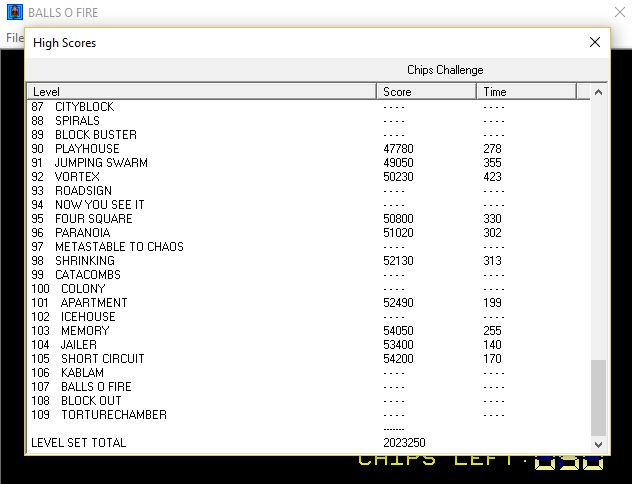
Task: Select level 109 TORTURECHAMBER row
Action: coord(113,415)
